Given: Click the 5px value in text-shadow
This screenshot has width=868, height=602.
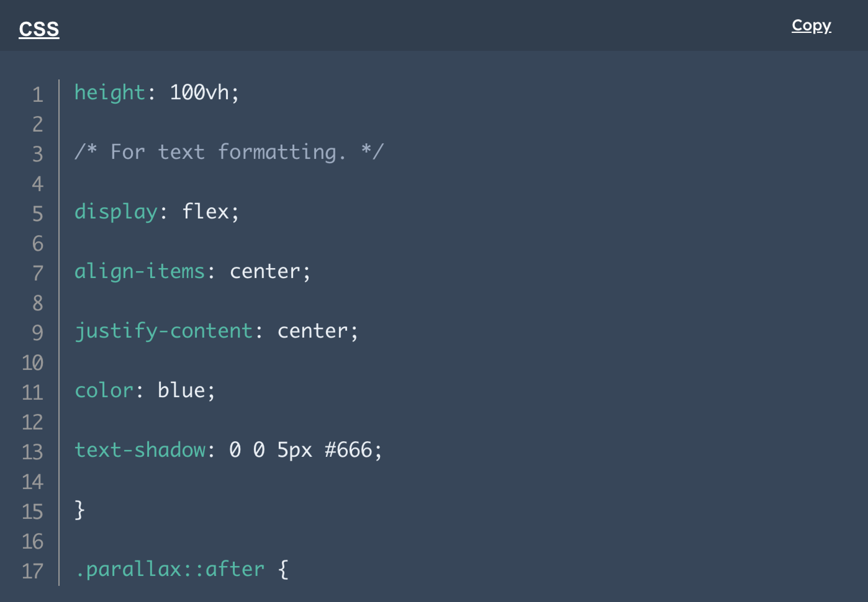Looking at the screenshot, I should click(x=280, y=450).
